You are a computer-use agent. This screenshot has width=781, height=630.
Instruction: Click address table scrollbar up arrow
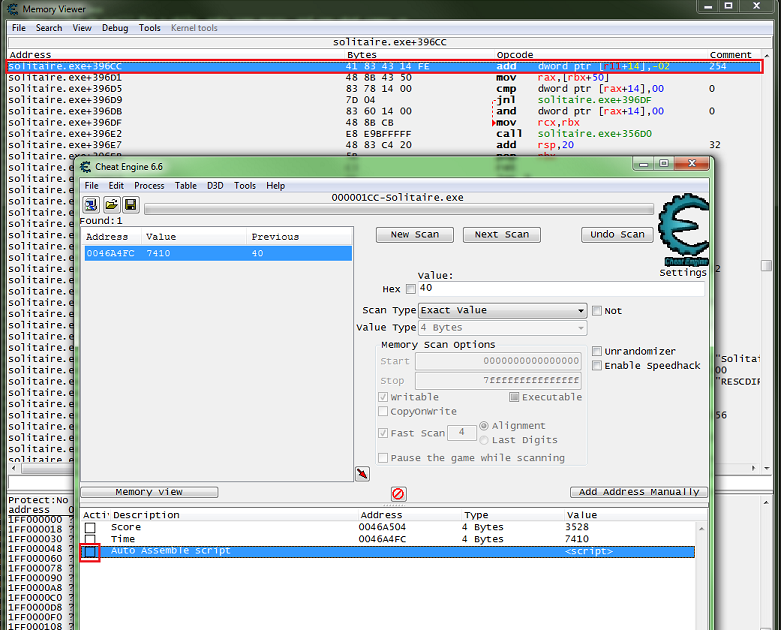(701, 528)
